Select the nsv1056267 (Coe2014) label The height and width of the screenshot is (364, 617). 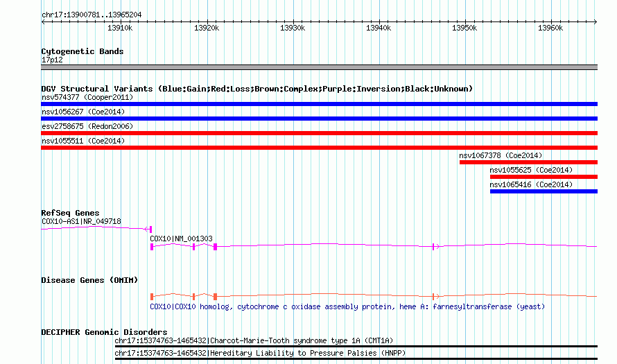tap(83, 112)
